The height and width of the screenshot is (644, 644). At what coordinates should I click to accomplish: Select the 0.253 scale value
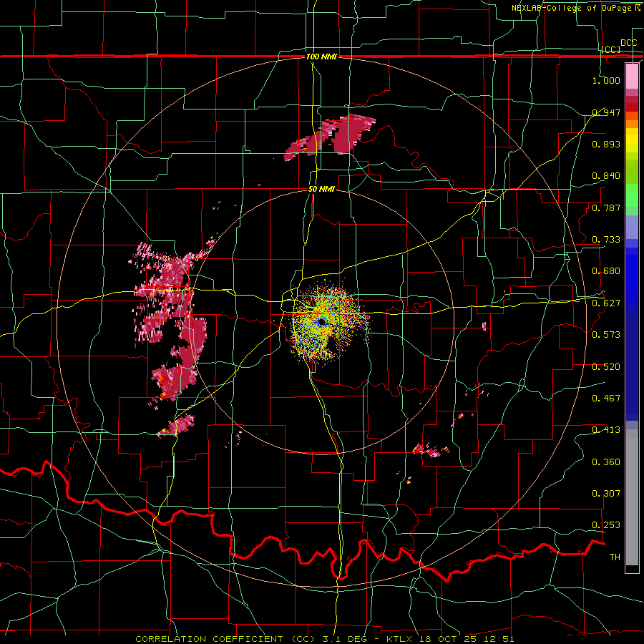click(606, 525)
